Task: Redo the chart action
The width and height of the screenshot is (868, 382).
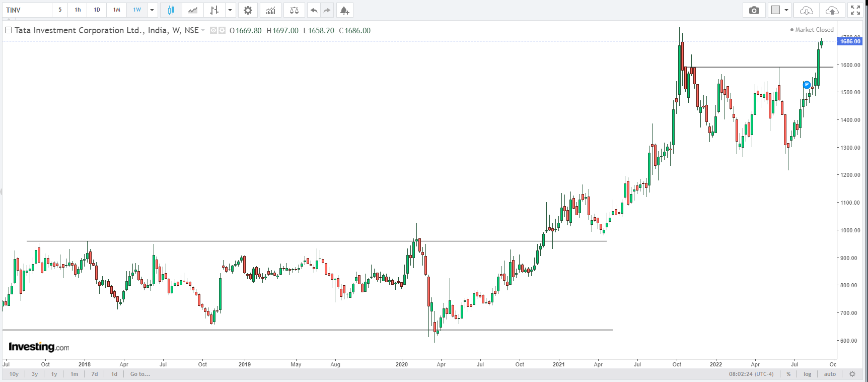Action: pos(327,10)
